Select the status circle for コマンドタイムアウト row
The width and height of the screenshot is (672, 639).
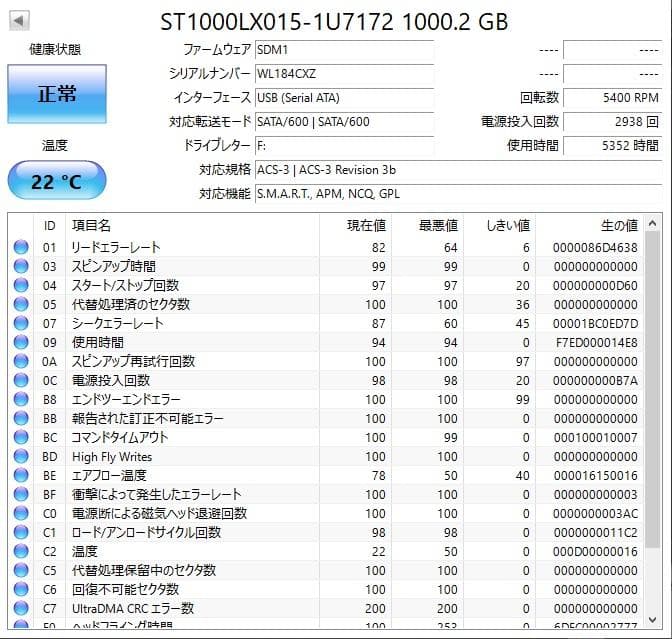[x=21, y=437]
